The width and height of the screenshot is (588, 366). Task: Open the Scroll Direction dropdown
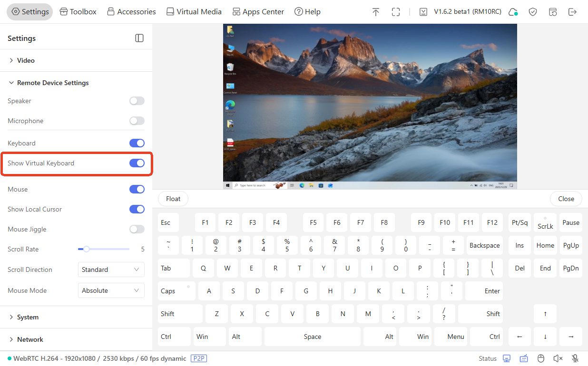click(111, 270)
